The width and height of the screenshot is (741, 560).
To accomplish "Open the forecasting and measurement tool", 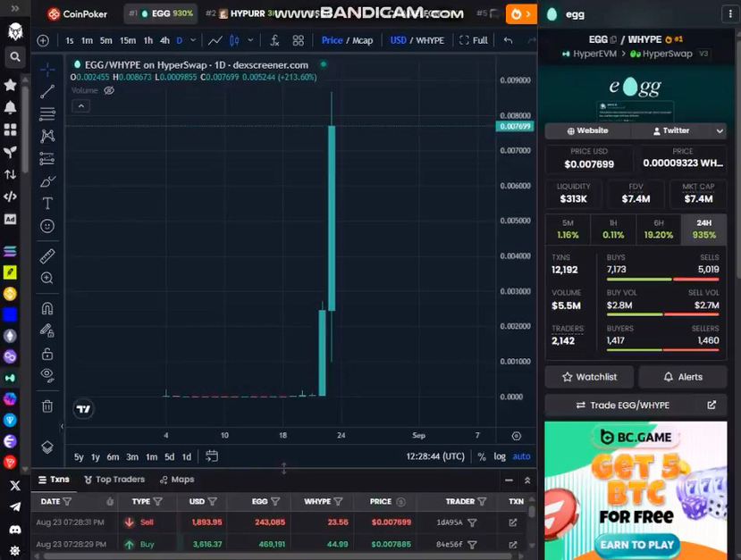I will (47, 159).
